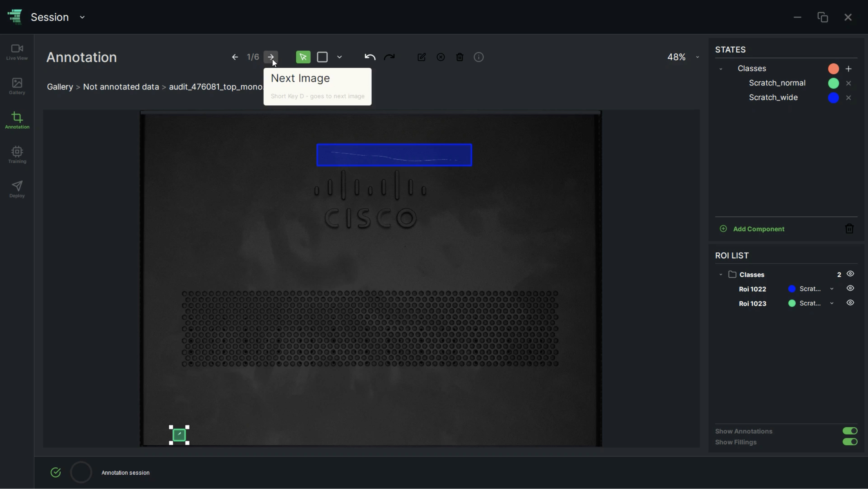The image size is (868, 489).
Task: Activate the green selection pointer tool
Action: (x=303, y=57)
